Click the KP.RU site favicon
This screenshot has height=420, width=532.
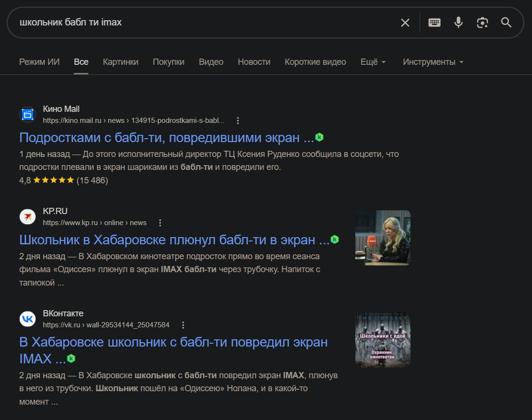pyautogui.click(x=27, y=217)
